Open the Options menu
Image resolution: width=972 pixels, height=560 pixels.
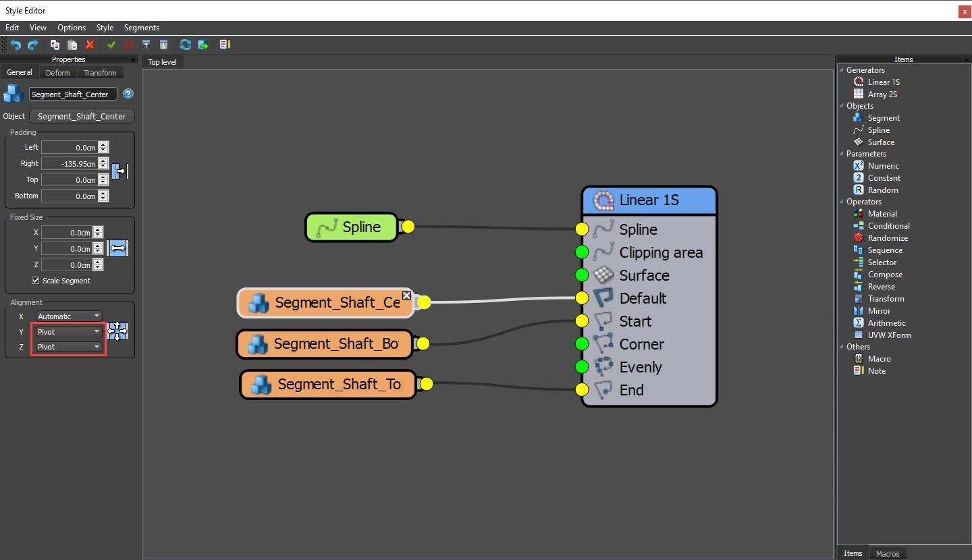pyautogui.click(x=71, y=28)
